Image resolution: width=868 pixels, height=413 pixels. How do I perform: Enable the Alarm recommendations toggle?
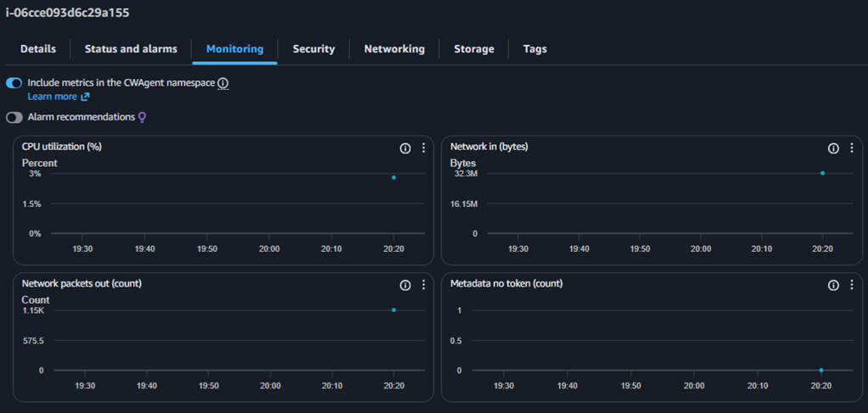click(14, 117)
